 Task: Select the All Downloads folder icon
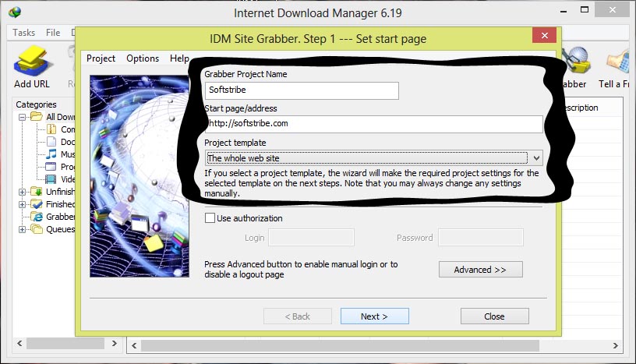coord(36,117)
